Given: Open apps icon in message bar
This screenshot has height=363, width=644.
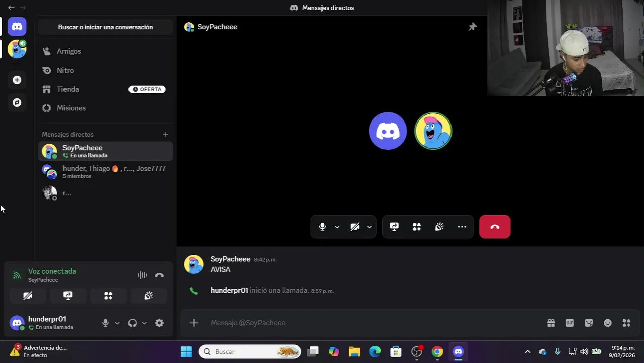Looking at the screenshot, I should click(x=626, y=323).
